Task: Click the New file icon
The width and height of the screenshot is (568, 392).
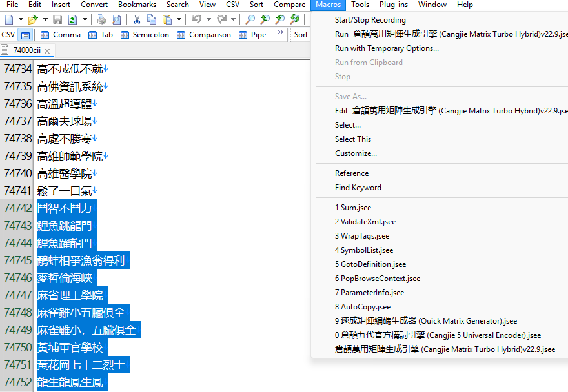Action: [x=8, y=20]
